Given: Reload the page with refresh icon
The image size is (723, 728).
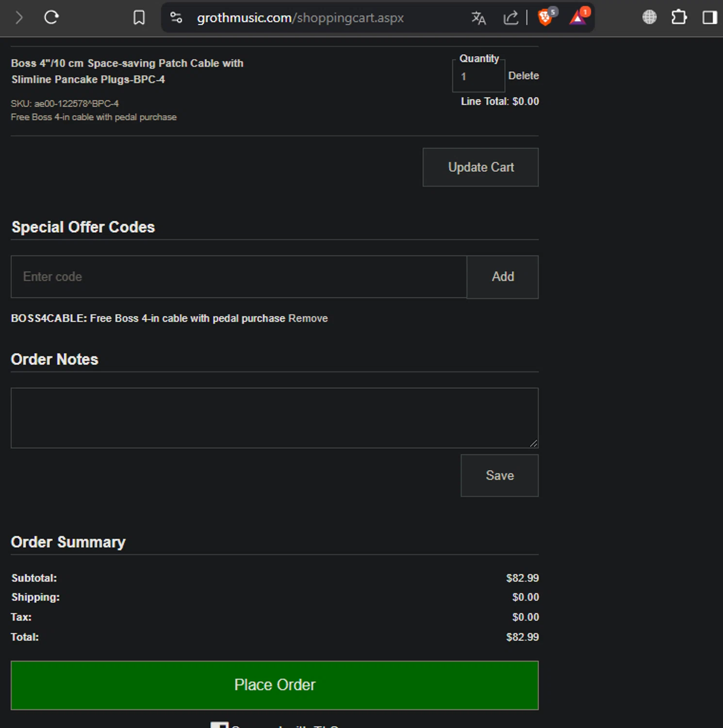Looking at the screenshot, I should [x=51, y=18].
